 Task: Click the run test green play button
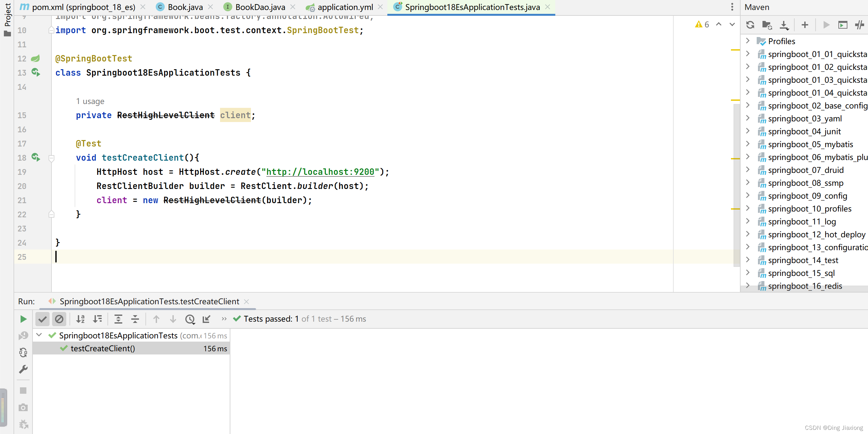[x=23, y=319]
